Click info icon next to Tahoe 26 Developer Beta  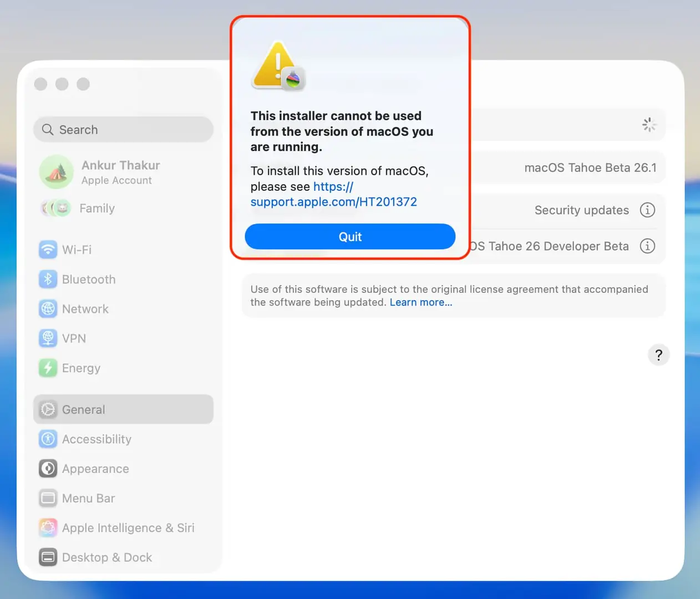point(647,246)
